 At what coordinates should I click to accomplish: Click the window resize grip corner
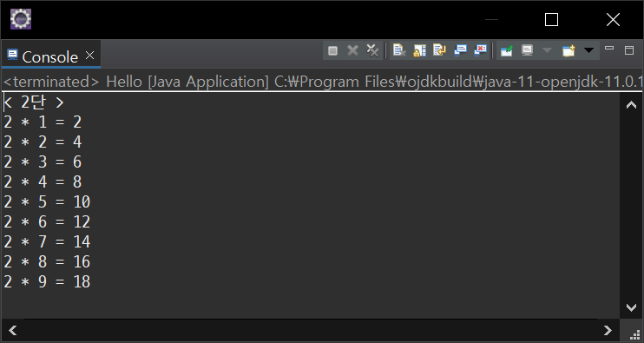pyautogui.click(x=635, y=335)
